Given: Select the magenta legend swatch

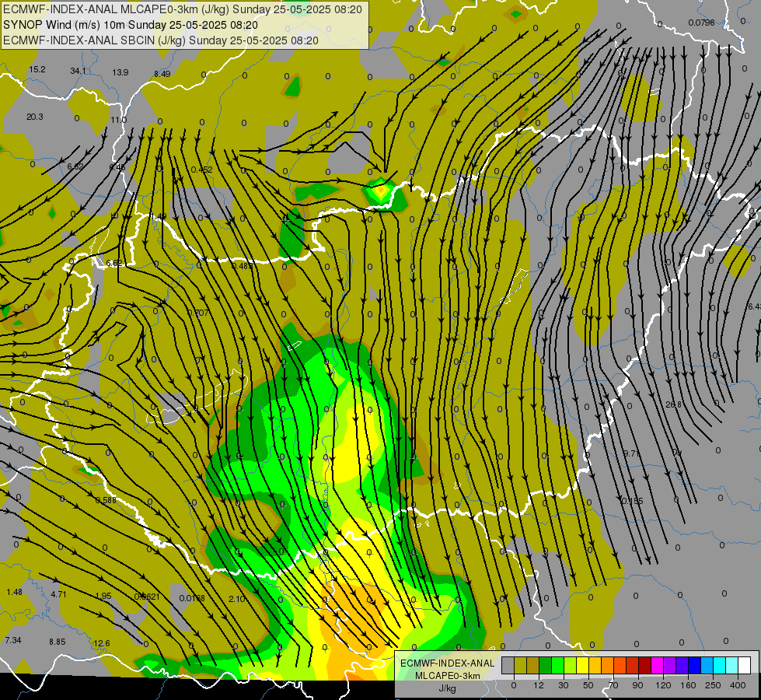Looking at the screenshot, I should [657, 665].
